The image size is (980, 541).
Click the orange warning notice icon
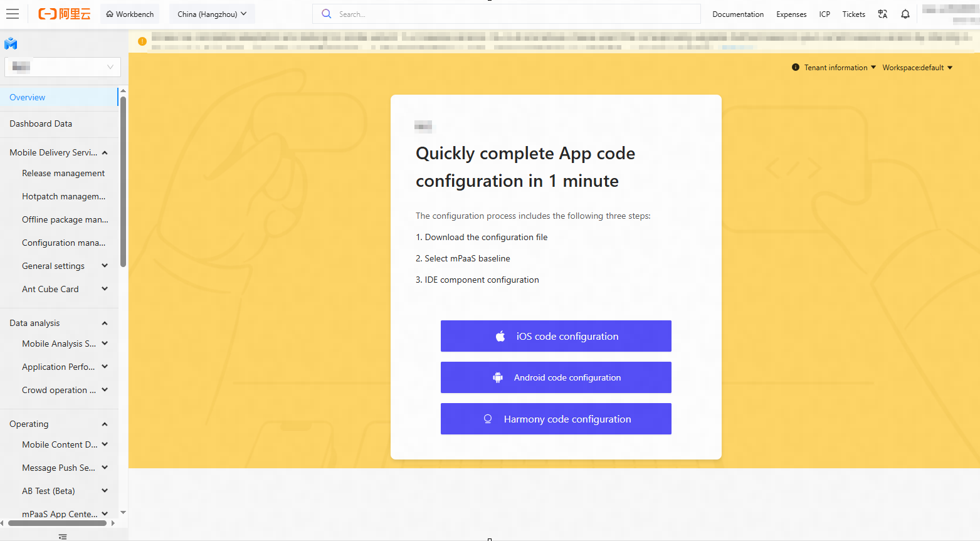coord(142,41)
